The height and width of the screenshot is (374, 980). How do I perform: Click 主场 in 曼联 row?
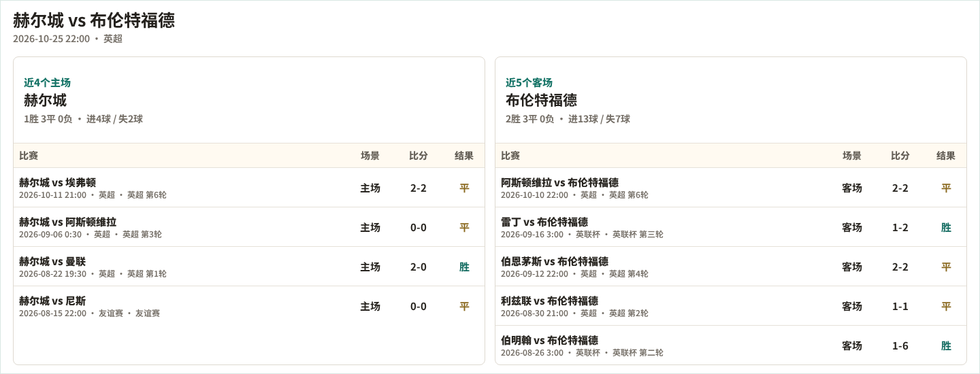coord(370,267)
